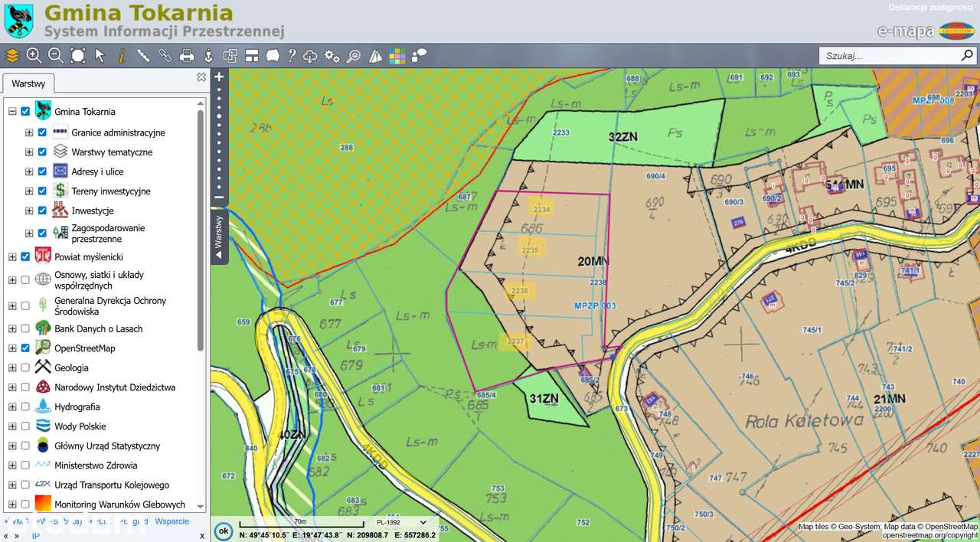The height and width of the screenshot is (542, 980).
Task: Disable the OpenStreetMap layer checkbox
Action: click(x=25, y=348)
